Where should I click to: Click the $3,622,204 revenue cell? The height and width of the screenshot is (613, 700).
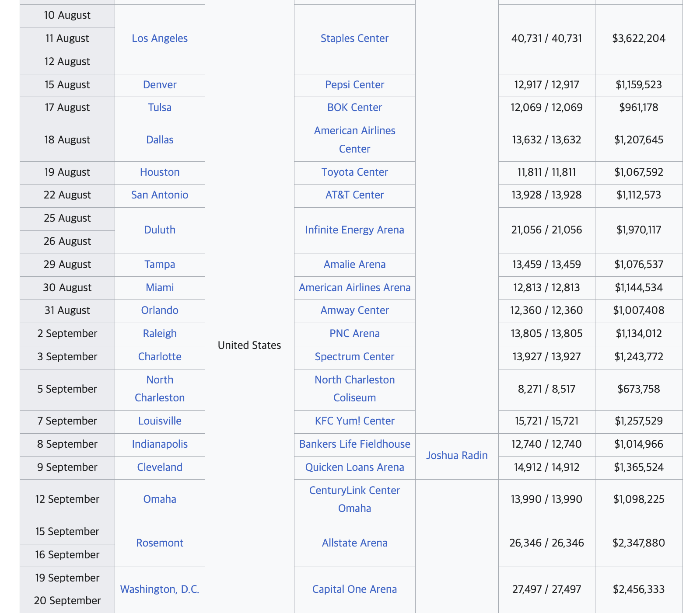(x=639, y=38)
